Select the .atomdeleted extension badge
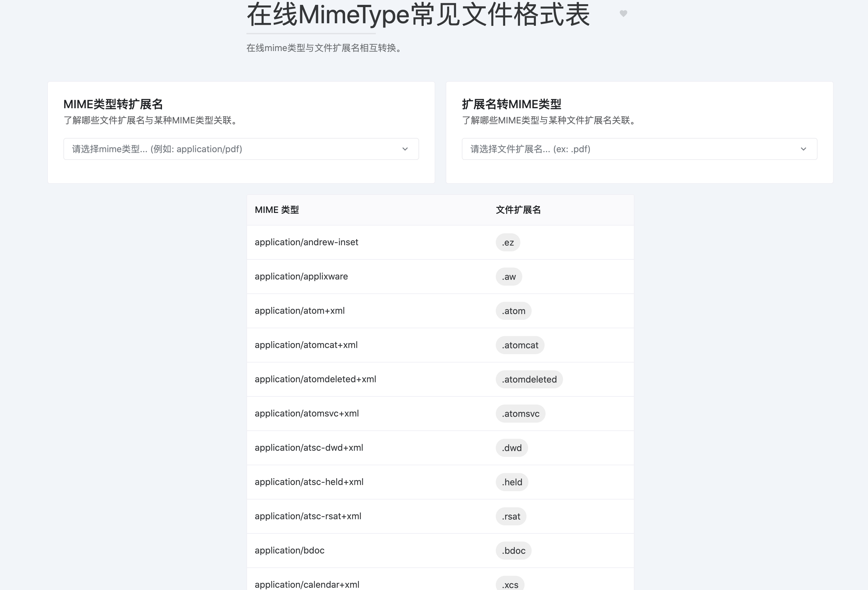Image resolution: width=868 pixels, height=590 pixels. [x=529, y=379]
